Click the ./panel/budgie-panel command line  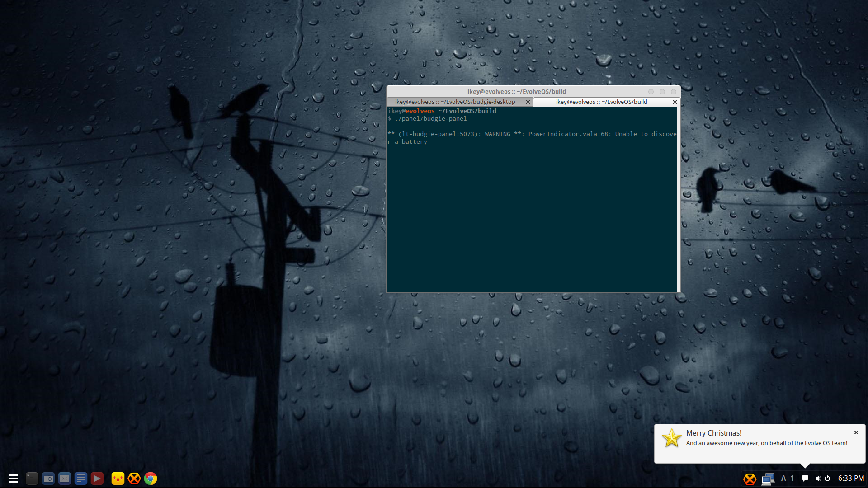click(427, 118)
